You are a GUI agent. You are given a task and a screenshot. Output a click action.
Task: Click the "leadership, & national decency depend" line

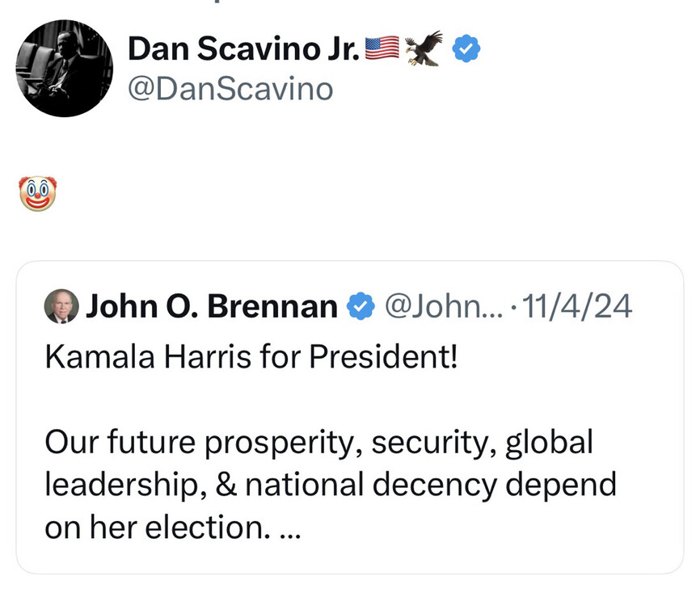pyautogui.click(x=330, y=485)
